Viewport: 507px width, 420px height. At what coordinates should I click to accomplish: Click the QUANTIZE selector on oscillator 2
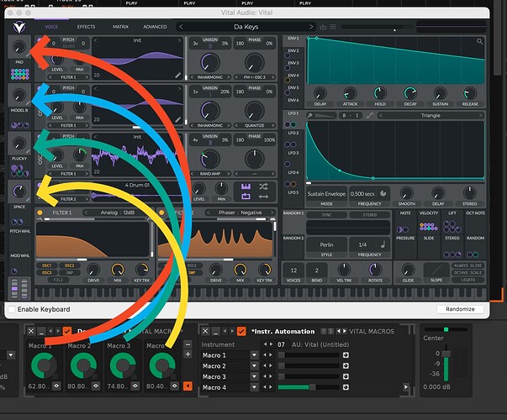coord(255,125)
